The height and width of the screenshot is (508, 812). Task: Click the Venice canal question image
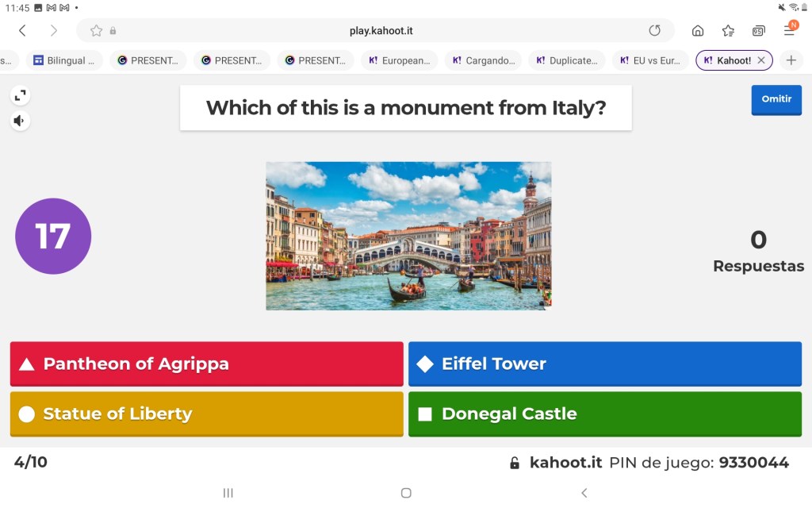[x=408, y=236]
